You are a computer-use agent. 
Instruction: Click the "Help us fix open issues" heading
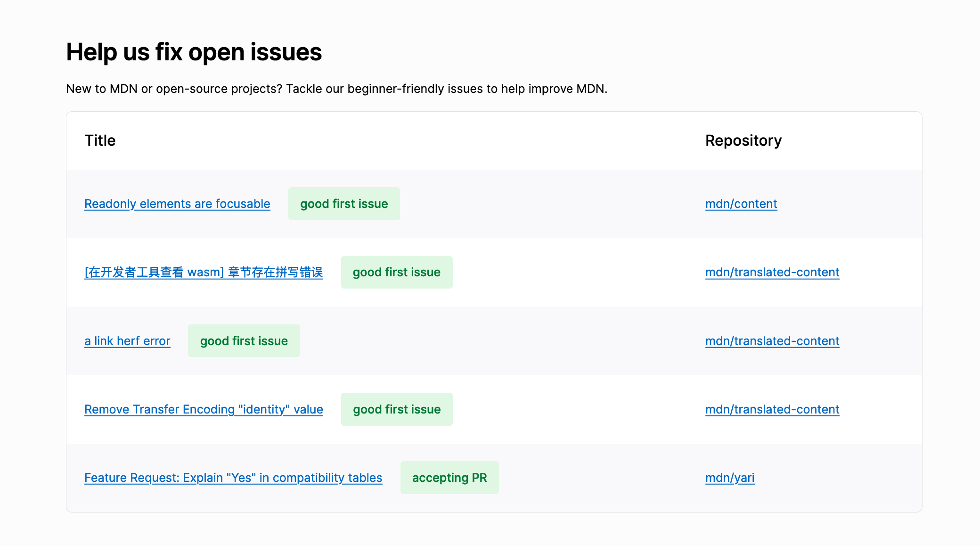194,52
